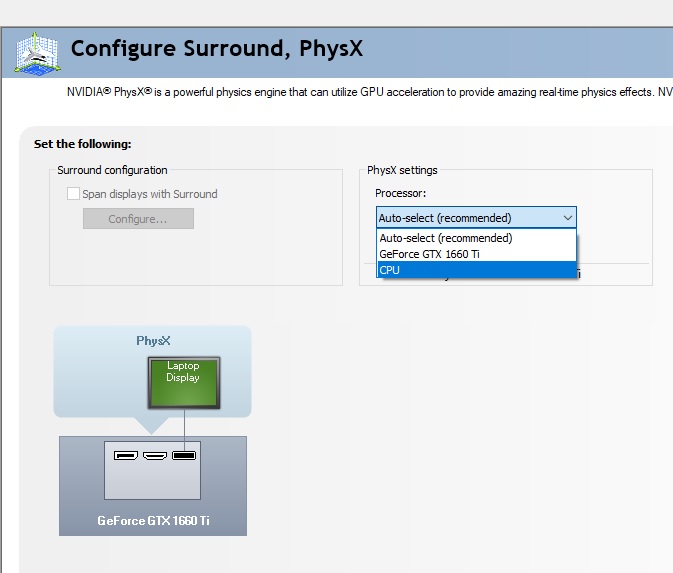Click the Processor: label
The width and height of the screenshot is (673, 573).
pos(400,193)
